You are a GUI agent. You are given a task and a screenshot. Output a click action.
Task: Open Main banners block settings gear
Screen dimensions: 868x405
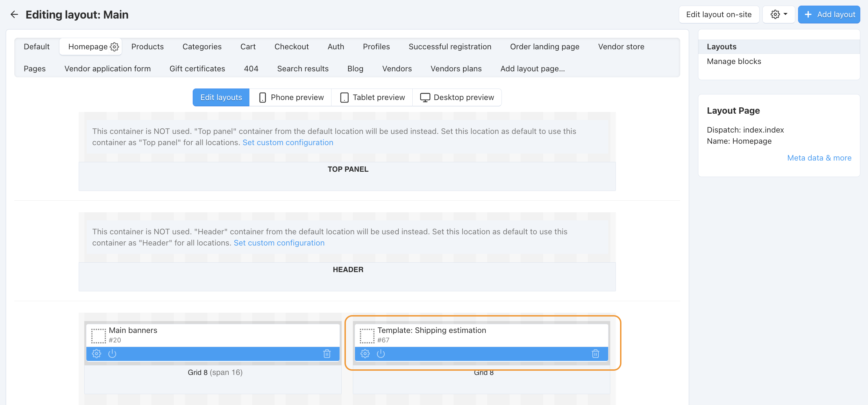click(97, 354)
